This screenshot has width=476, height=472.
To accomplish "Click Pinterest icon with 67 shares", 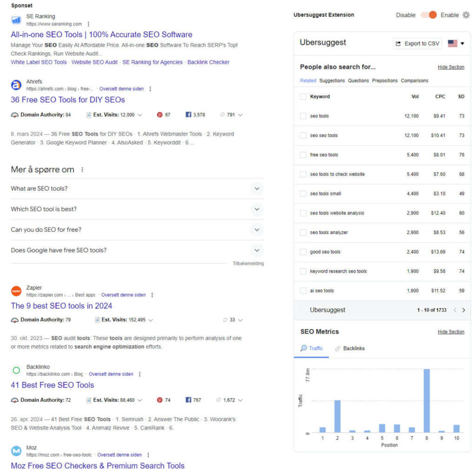I will pyautogui.click(x=159, y=115).
